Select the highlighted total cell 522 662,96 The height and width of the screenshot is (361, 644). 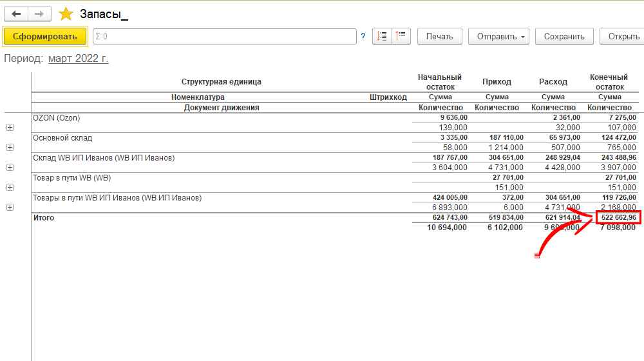tap(618, 218)
